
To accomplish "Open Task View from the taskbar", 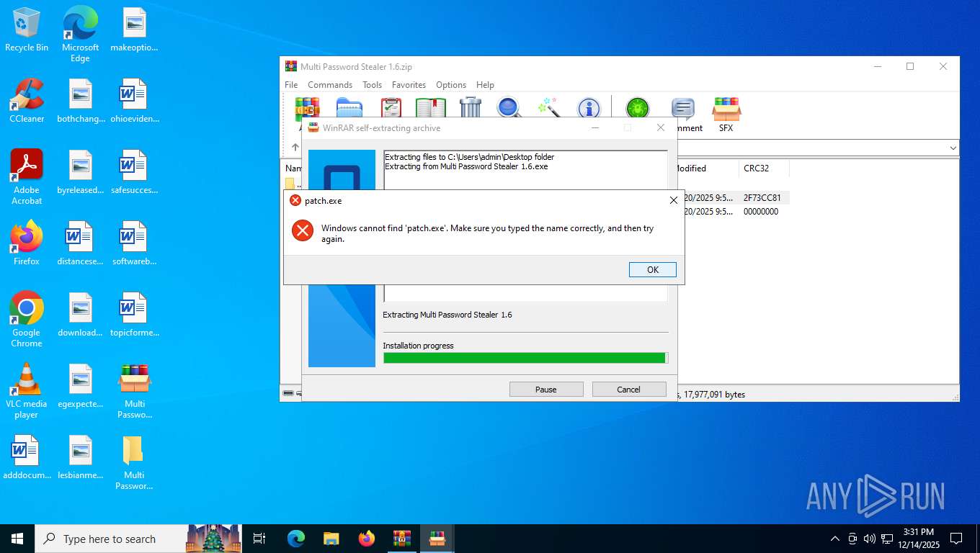I will coord(259,539).
